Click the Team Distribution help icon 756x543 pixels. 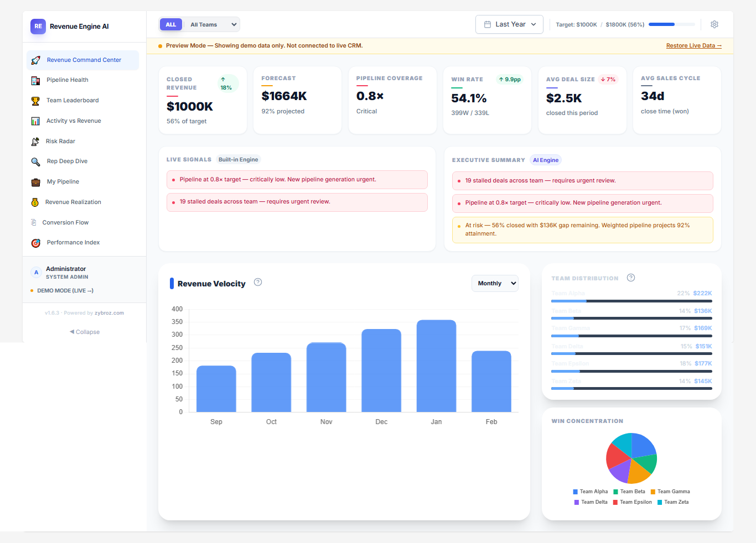[x=631, y=278]
